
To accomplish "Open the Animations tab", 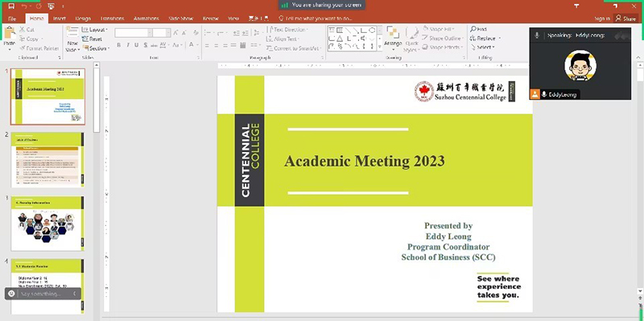I will click(146, 19).
